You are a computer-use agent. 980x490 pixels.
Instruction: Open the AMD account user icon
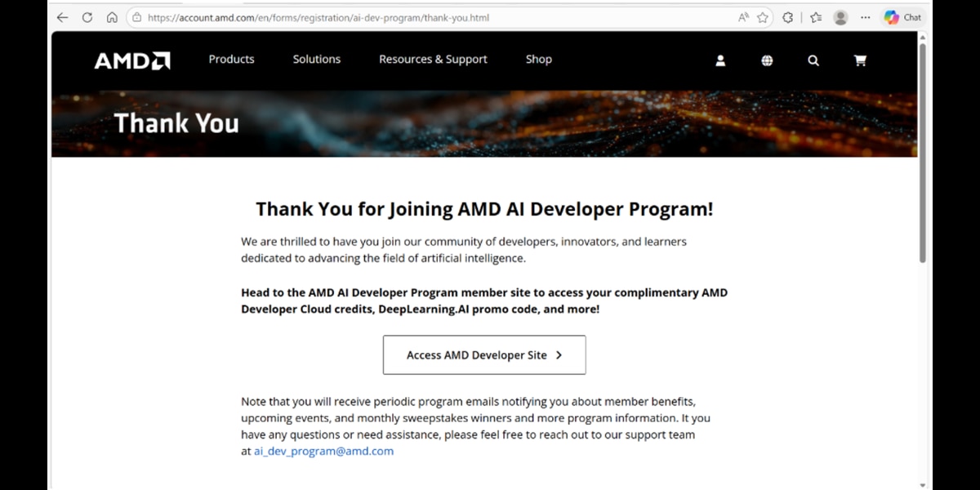(x=720, y=60)
